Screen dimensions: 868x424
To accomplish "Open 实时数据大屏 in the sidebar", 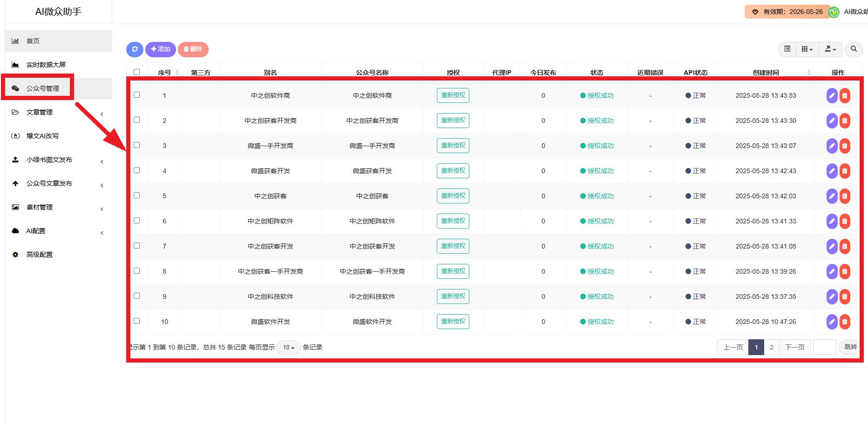I will click(x=58, y=65).
